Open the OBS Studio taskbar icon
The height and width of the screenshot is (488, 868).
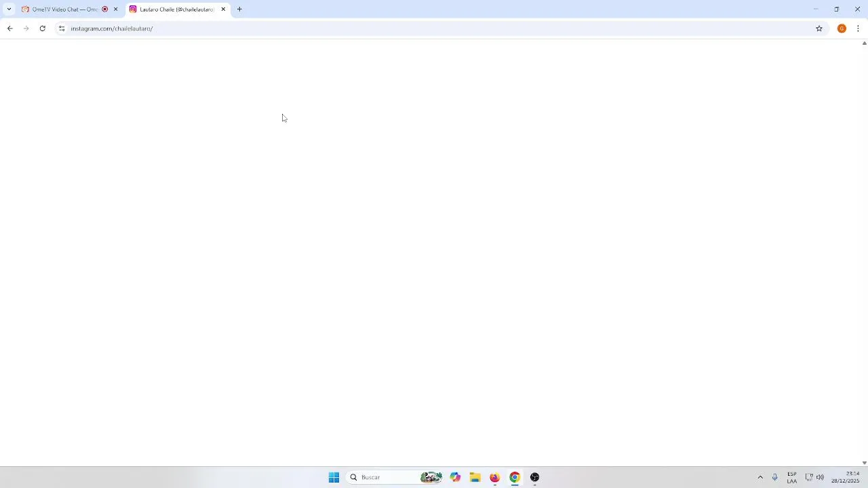pyautogui.click(x=535, y=477)
